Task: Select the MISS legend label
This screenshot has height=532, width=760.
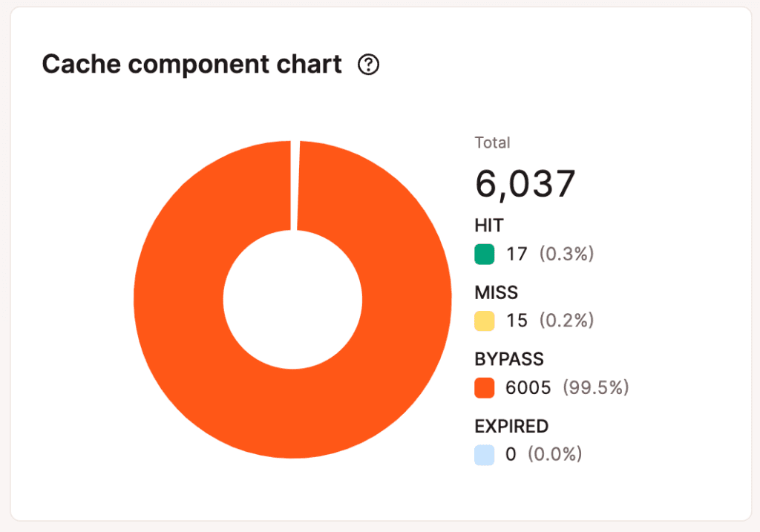Action: coord(496,292)
